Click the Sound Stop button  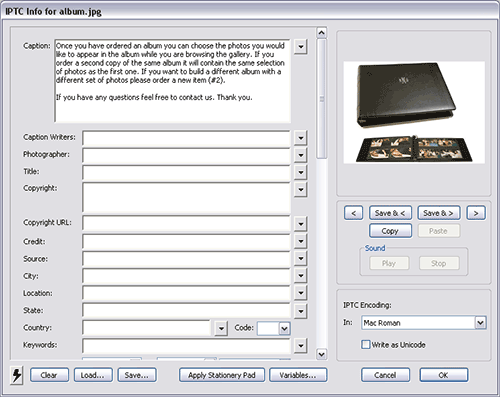coord(439,263)
